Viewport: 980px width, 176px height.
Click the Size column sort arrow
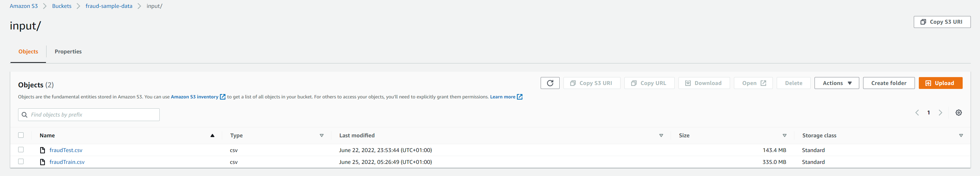784,136
